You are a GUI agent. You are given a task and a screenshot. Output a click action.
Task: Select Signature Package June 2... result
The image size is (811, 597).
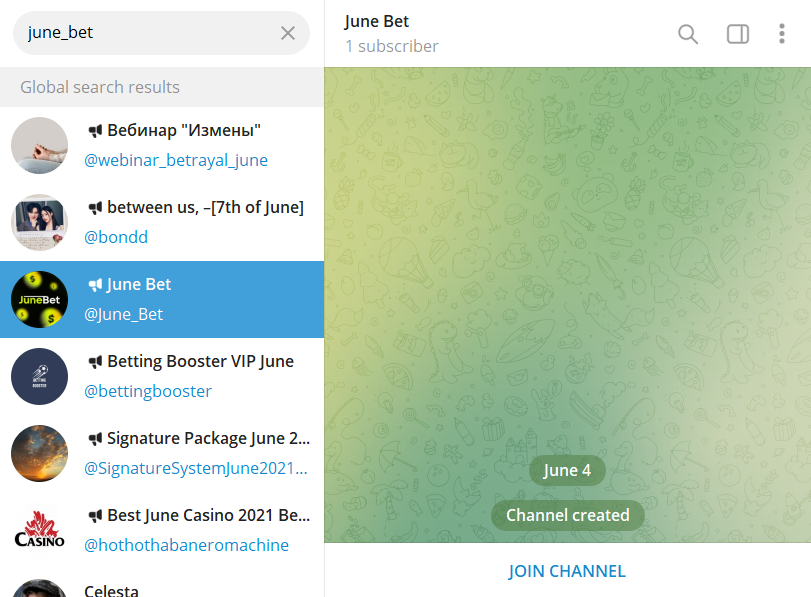(162, 454)
